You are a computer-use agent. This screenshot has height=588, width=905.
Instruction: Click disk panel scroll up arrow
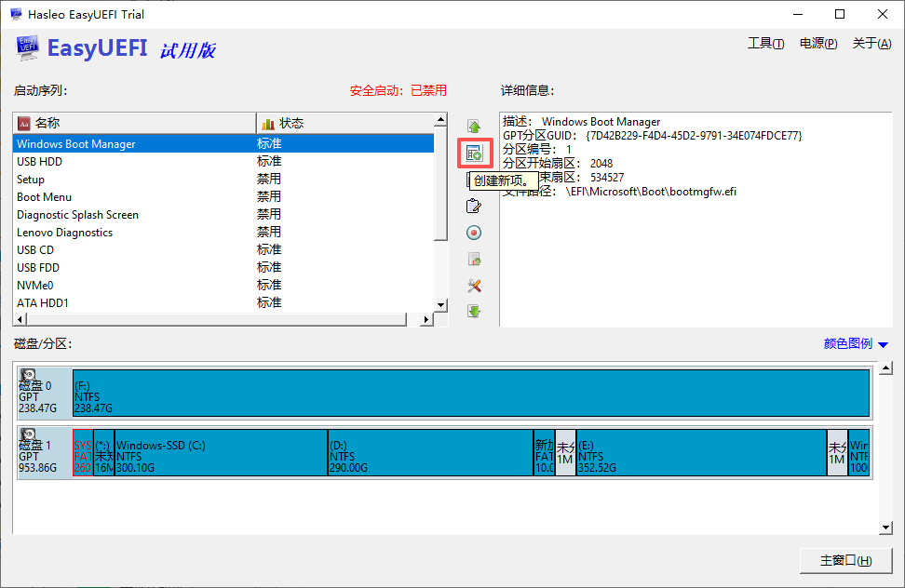[886, 368]
